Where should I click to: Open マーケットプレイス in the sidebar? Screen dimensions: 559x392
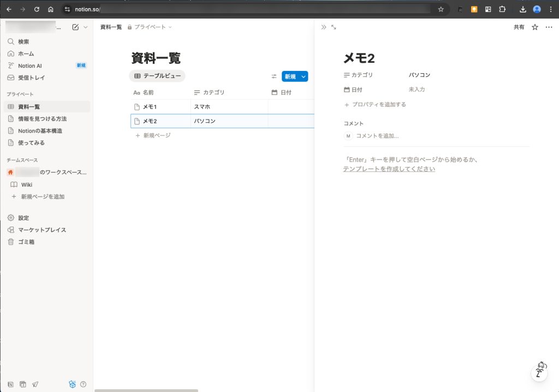point(47,230)
